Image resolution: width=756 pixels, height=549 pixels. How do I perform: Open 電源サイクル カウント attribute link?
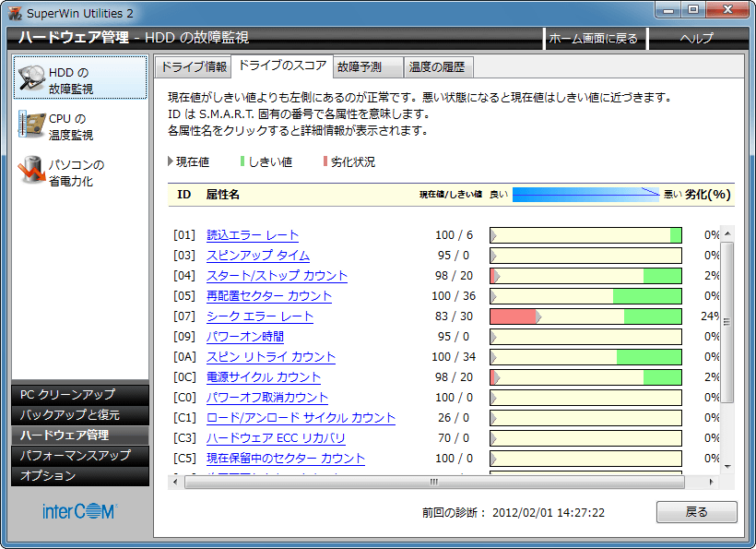click(x=264, y=376)
